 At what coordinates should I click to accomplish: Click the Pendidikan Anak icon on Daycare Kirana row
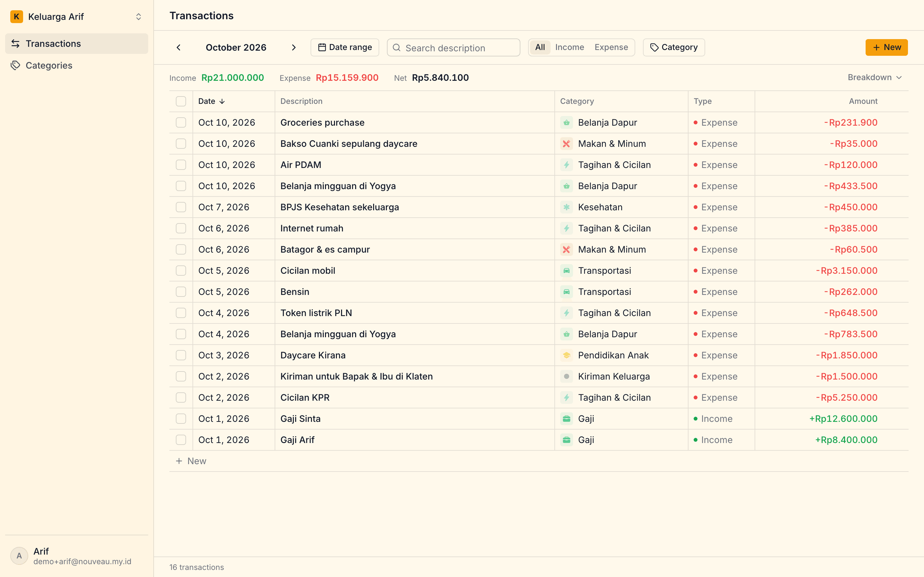coord(566,355)
